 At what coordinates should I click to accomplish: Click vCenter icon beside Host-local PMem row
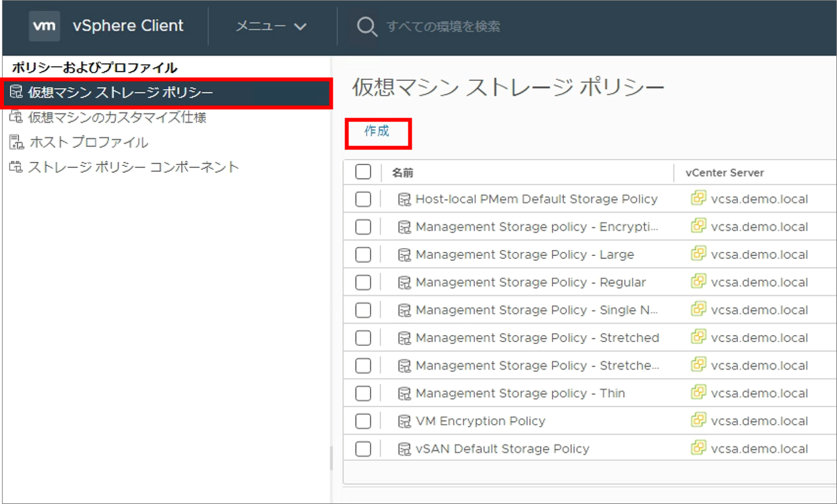pos(698,199)
